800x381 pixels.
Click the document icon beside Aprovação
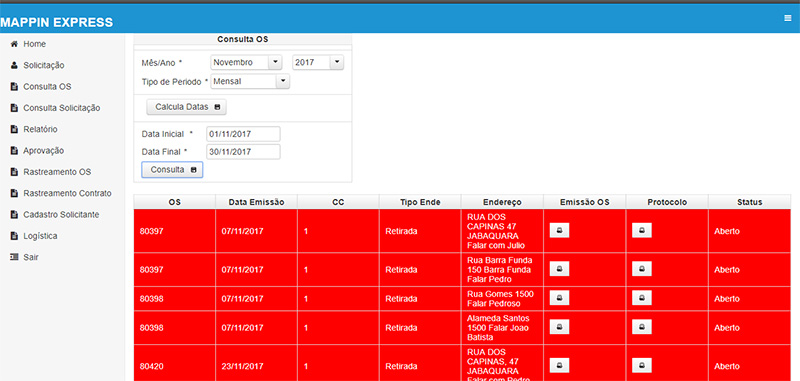14,150
